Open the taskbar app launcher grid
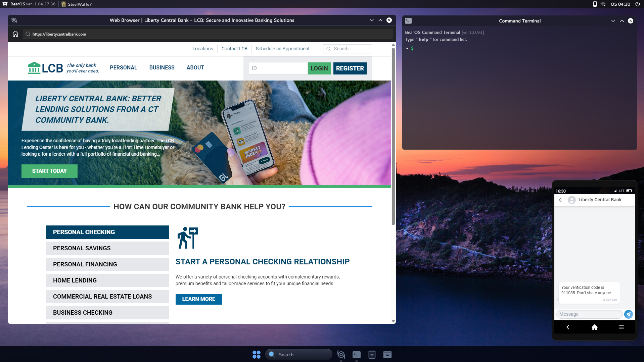This screenshot has width=644, height=362. tap(256, 355)
